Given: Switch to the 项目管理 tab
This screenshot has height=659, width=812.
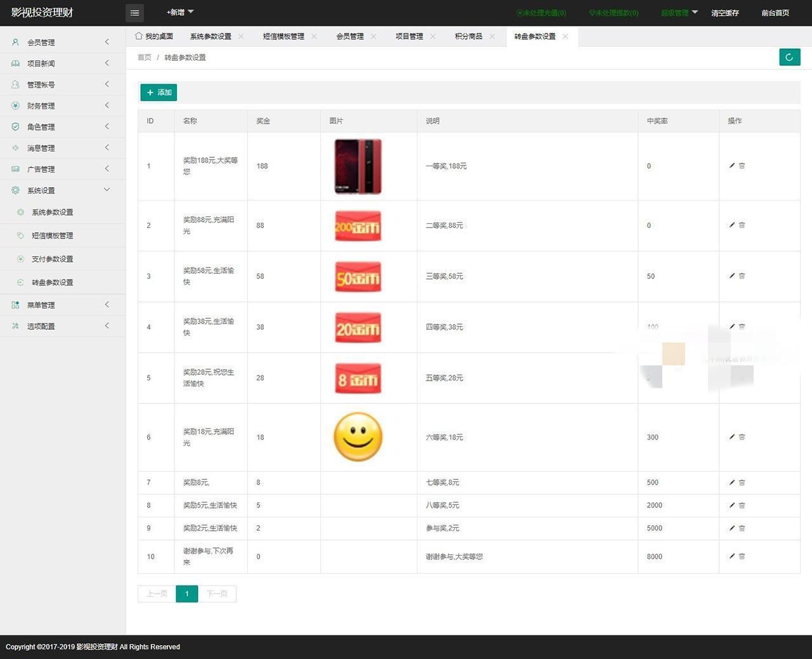Looking at the screenshot, I should pyautogui.click(x=410, y=36).
